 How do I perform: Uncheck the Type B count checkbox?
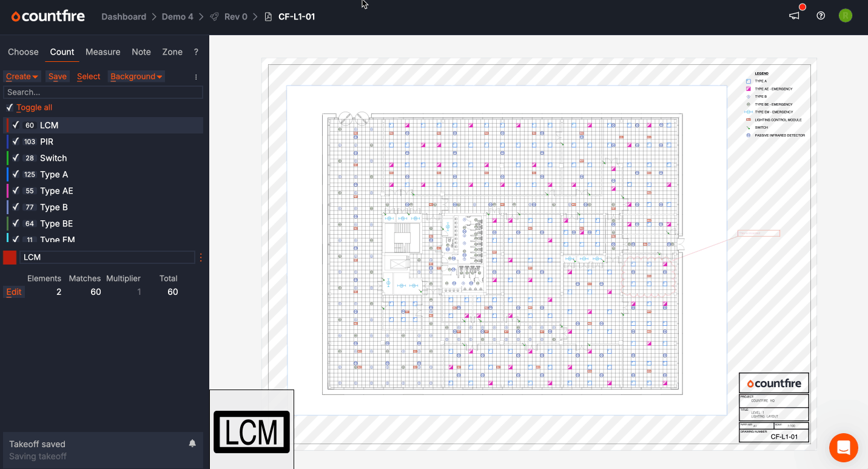(16, 207)
